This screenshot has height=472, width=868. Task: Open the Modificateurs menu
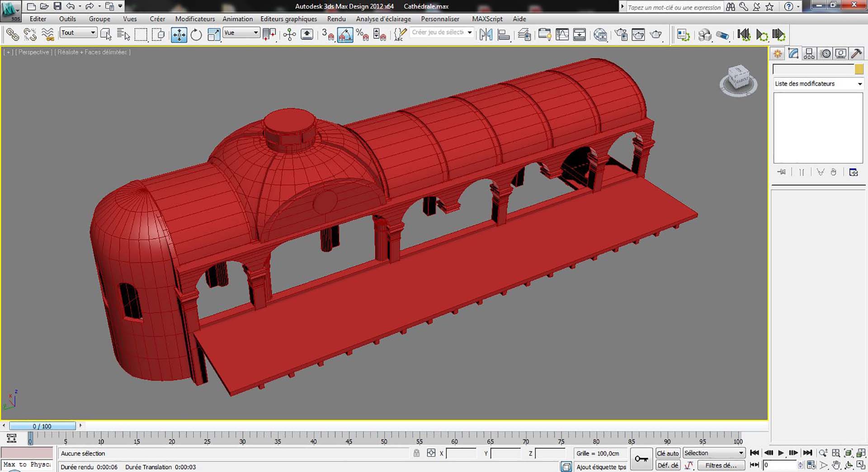click(x=195, y=19)
